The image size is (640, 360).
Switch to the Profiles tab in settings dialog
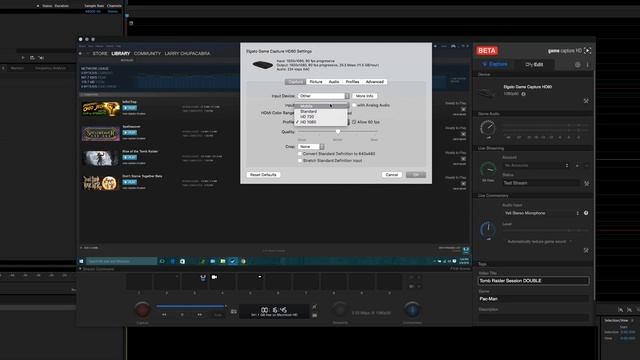[x=352, y=82]
